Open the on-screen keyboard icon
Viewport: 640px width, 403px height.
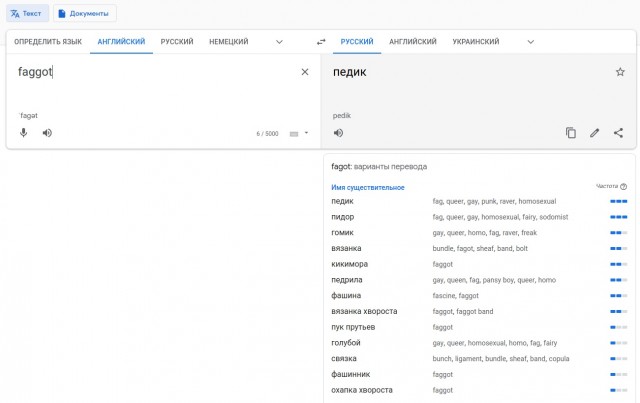click(x=294, y=134)
